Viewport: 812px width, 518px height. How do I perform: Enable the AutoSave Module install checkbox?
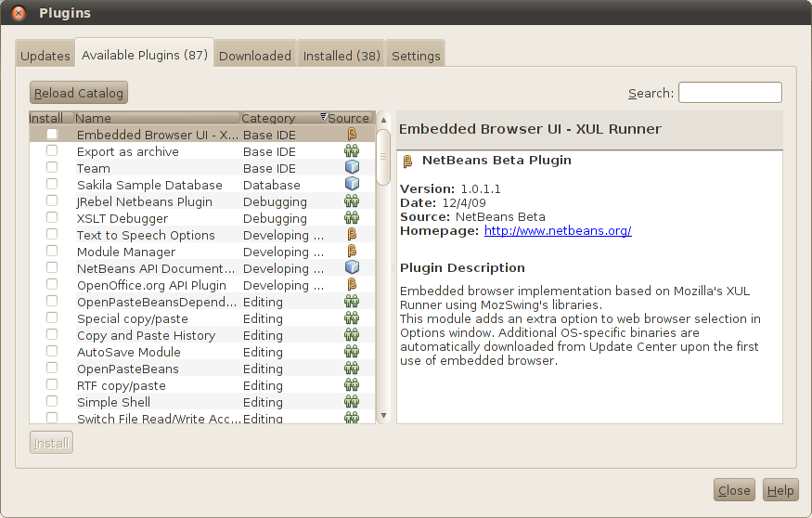[x=52, y=352]
